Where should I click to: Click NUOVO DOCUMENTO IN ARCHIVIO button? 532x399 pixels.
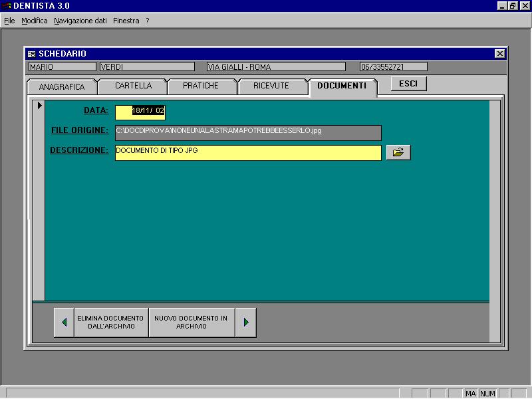192,323
